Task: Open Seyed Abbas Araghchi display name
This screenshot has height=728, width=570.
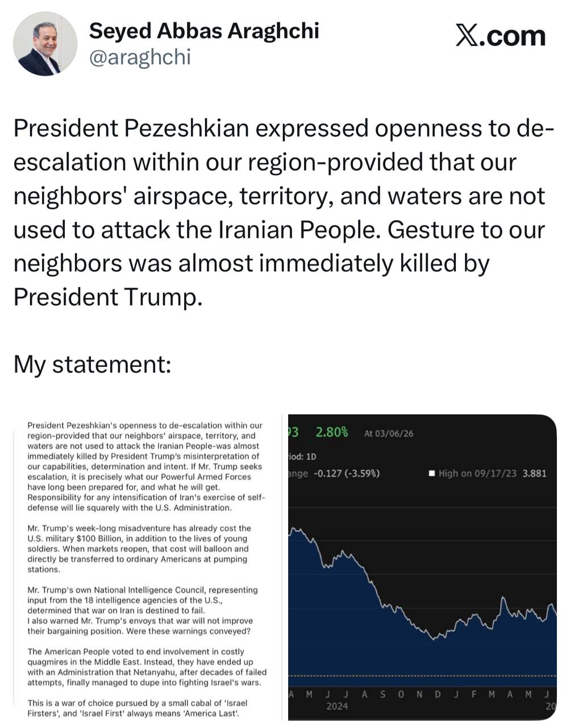Action: [x=204, y=31]
